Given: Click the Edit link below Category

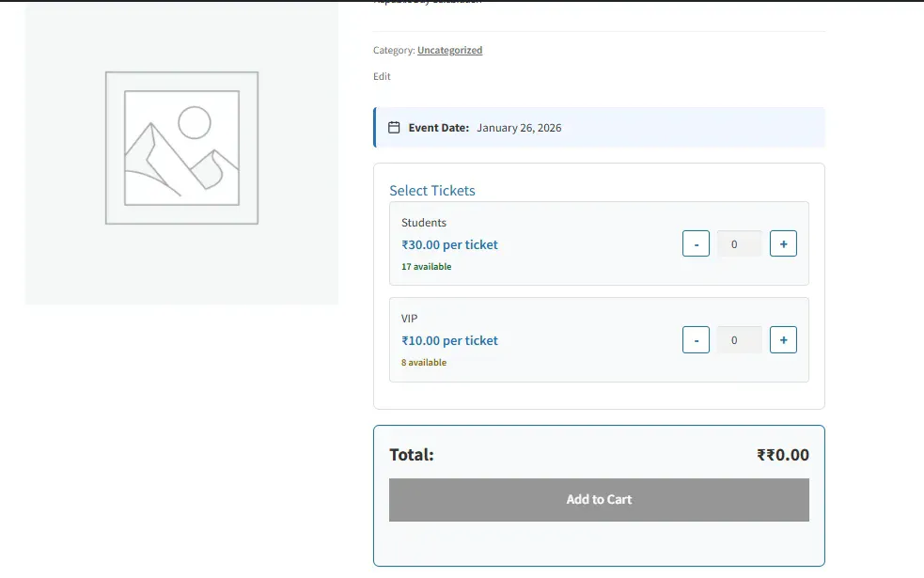Looking at the screenshot, I should (382, 76).
